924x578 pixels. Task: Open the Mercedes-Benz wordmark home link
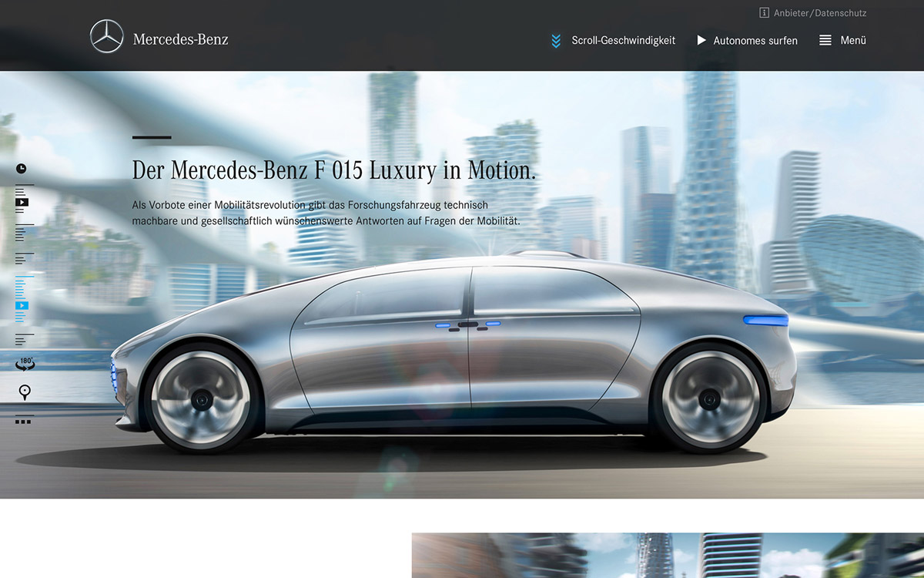pyautogui.click(x=180, y=39)
